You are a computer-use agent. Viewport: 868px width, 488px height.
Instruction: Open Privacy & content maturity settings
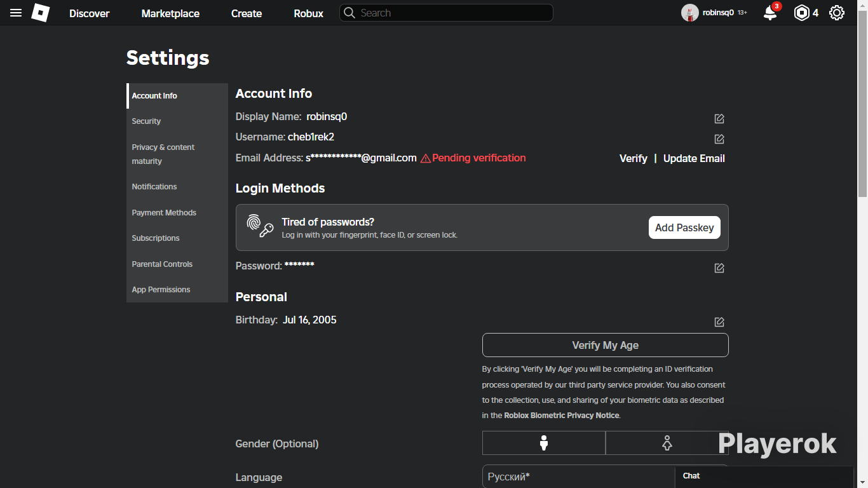coord(177,154)
